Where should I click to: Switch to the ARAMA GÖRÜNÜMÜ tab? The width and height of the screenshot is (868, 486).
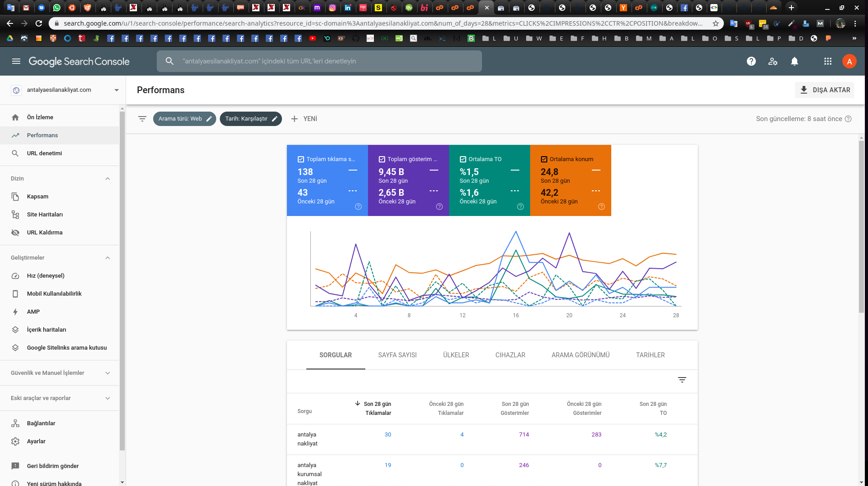click(581, 355)
